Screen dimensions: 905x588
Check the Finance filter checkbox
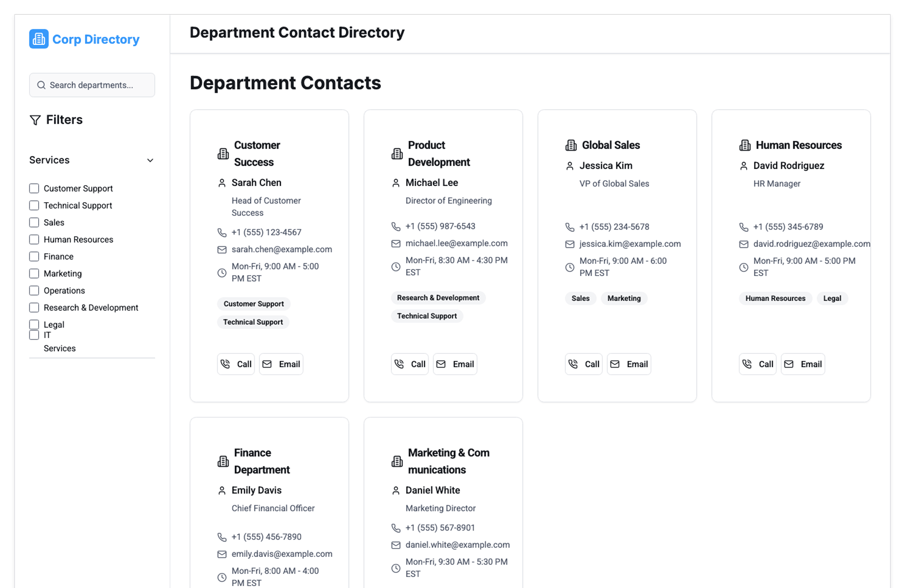coord(34,256)
